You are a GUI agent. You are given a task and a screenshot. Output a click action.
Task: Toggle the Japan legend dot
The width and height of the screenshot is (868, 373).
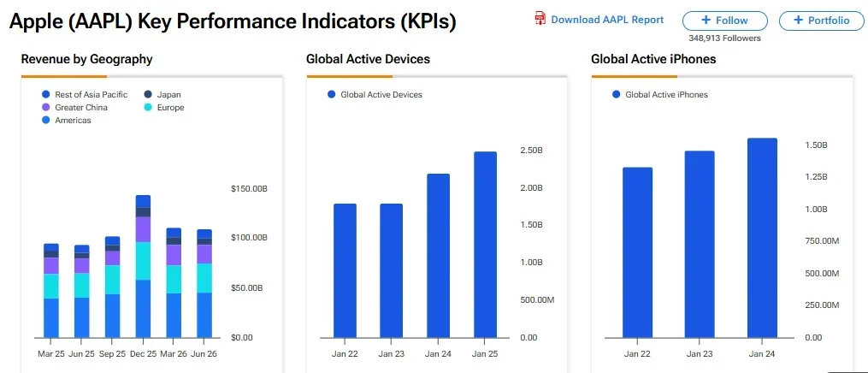[148, 95]
